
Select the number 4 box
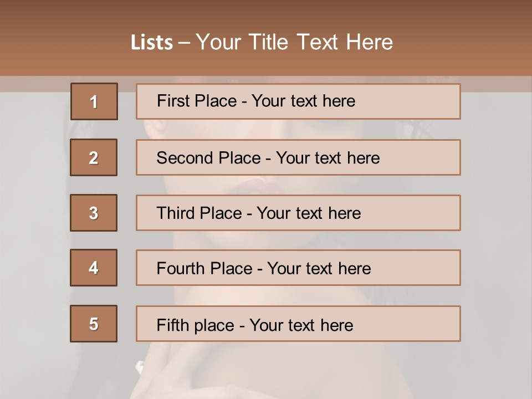coord(94,268)
